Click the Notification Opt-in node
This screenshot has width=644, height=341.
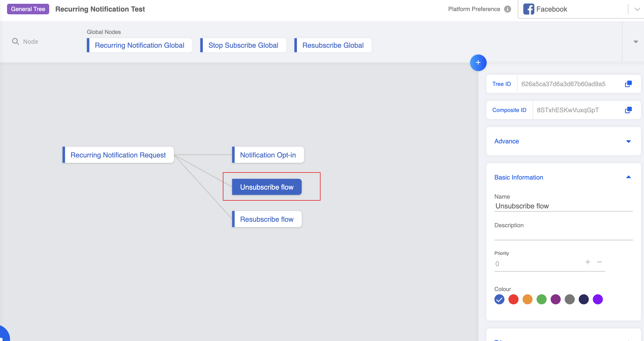tap(268, 155)
